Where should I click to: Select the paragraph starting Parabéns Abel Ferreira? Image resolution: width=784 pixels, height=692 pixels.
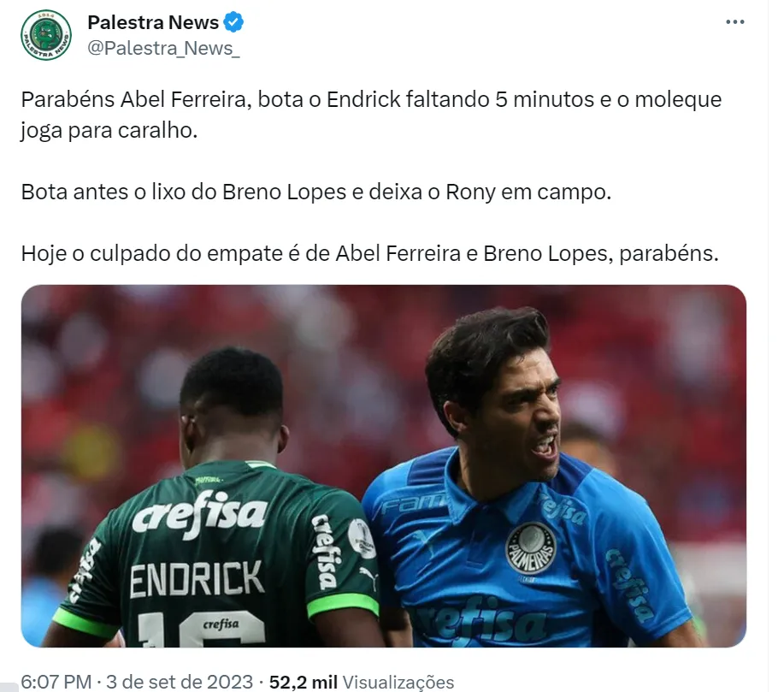coord(371,115)
